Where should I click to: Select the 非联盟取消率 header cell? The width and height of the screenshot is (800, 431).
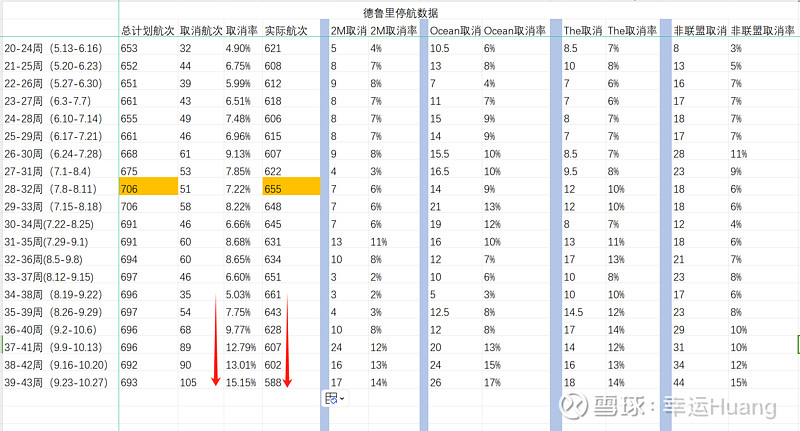tap(763, 31)
